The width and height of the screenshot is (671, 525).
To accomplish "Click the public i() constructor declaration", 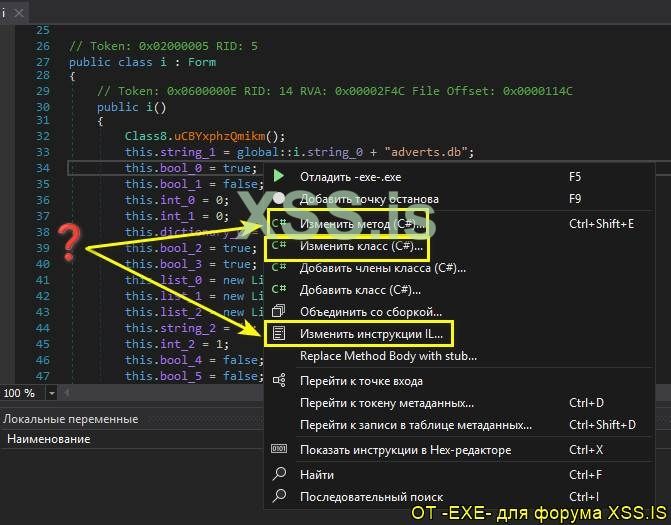I will pos(131,107).
